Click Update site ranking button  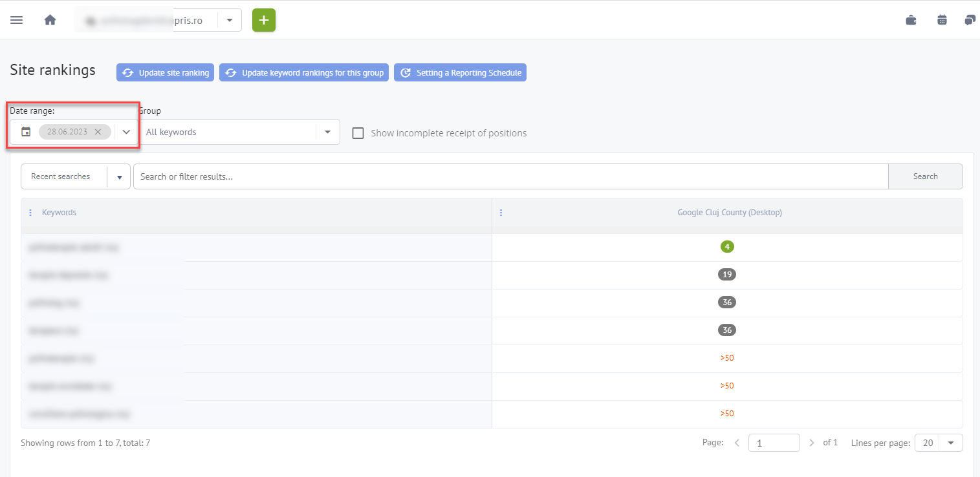[166, 73]
